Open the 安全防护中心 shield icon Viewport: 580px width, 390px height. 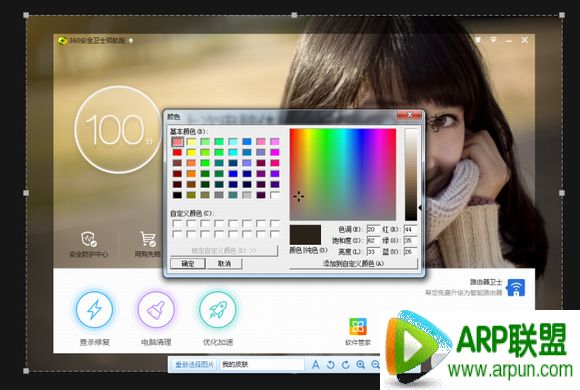point(89,239)
